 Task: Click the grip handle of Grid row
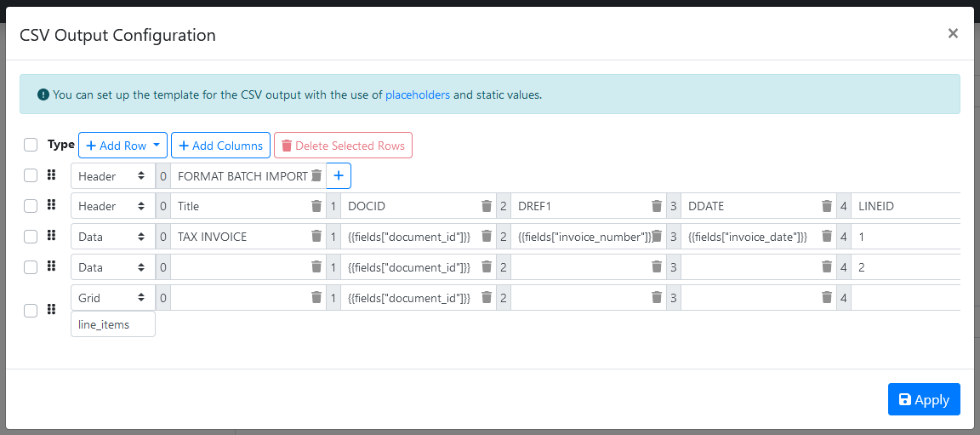51,310
